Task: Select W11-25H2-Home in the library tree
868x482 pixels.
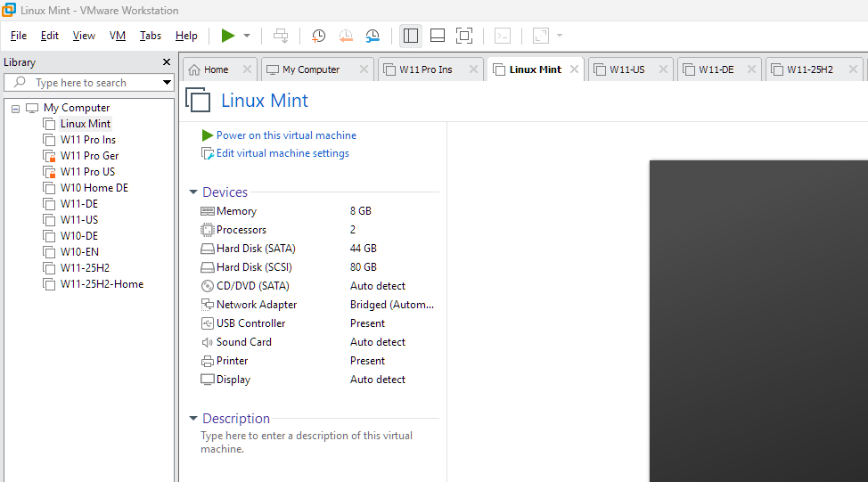Action: point(102,284)
